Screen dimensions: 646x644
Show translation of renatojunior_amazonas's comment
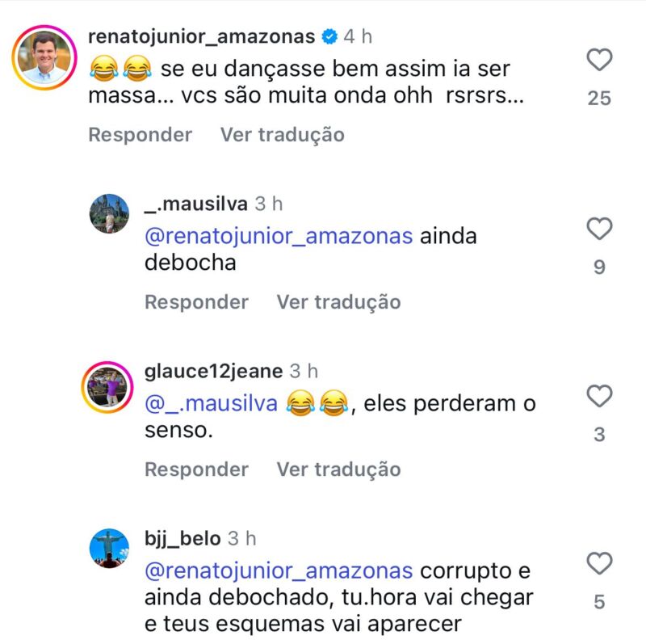click(x=282, y=134)
